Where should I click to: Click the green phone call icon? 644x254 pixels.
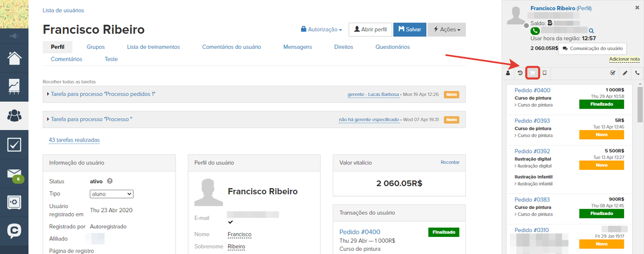(x=535, y=31)
